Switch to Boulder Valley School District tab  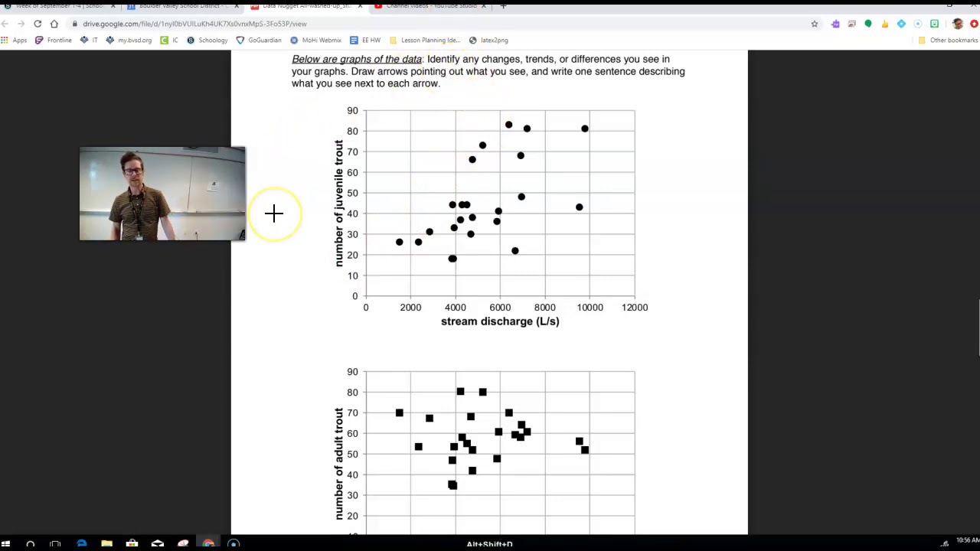(182, 6)
